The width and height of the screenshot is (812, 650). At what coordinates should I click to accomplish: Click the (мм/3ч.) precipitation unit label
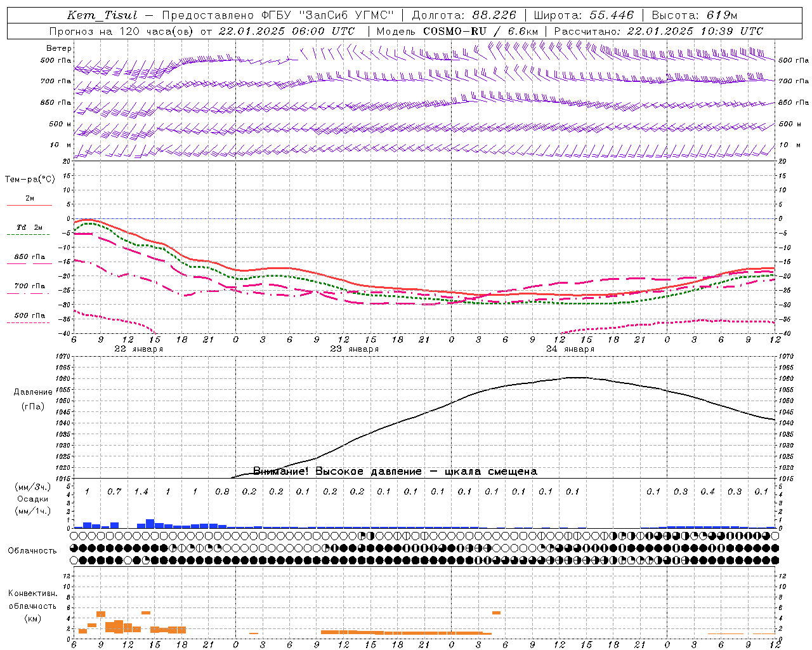(x=32, y=487)
